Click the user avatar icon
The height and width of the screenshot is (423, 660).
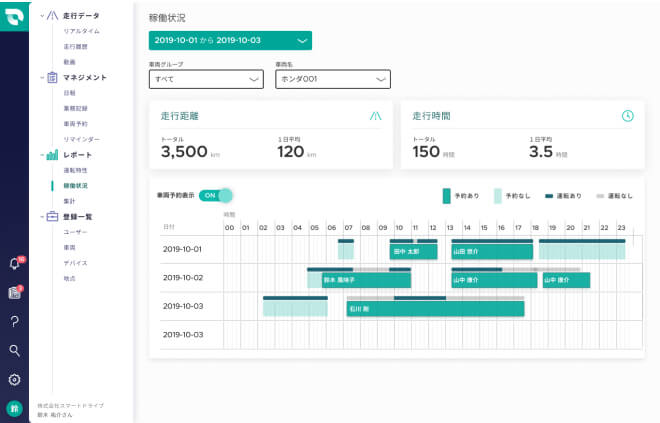14,408
